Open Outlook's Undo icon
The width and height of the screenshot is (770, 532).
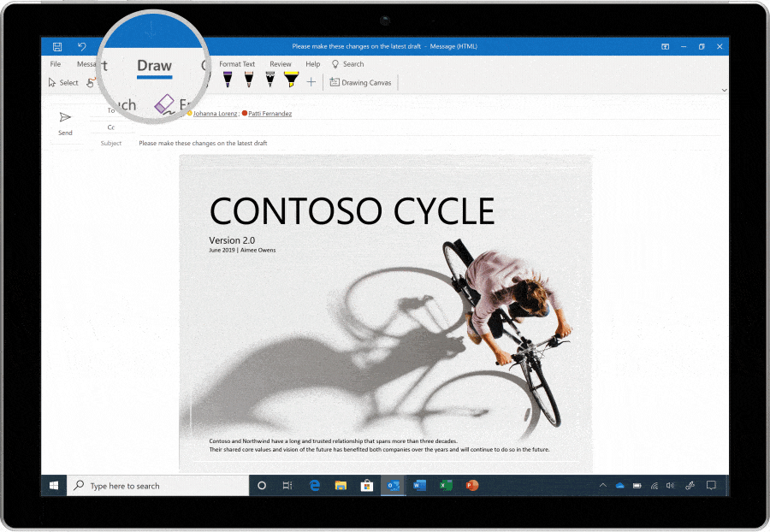point(81,47)
